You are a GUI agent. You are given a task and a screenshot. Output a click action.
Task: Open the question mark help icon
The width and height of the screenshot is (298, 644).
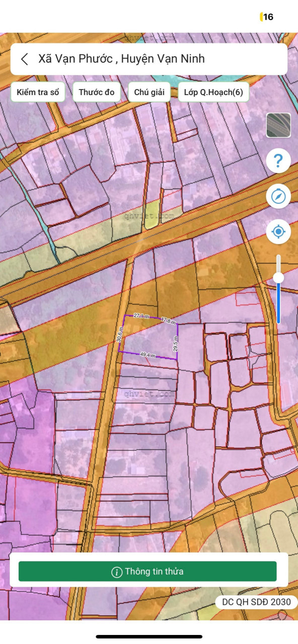pos(278,161)
